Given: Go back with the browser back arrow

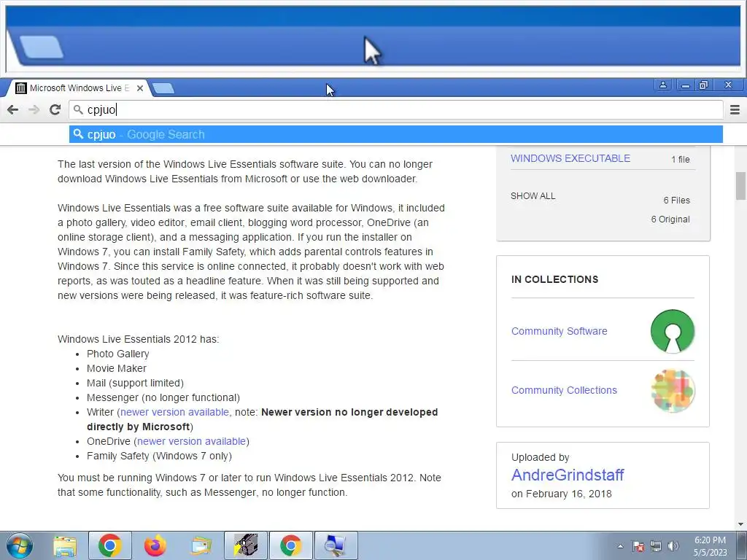Looking at the screenshot, I should pos(13,109).
